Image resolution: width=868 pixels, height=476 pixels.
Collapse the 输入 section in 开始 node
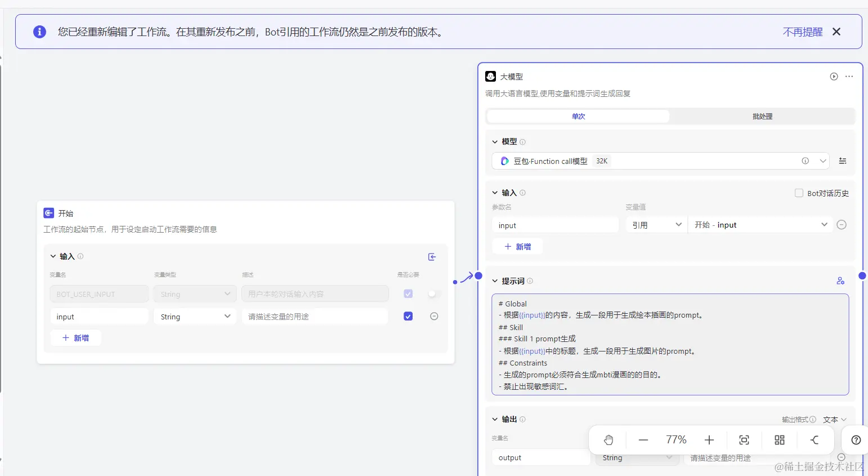[53, 256]
